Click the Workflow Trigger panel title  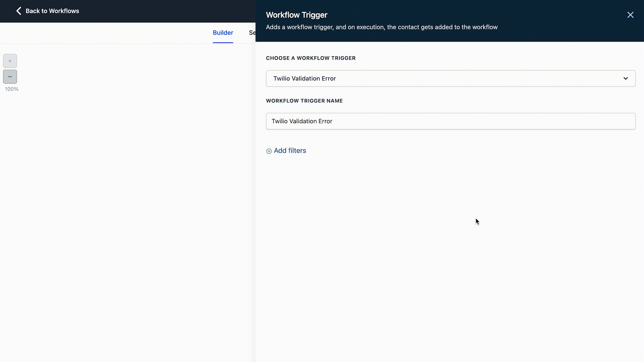point(297,15)
